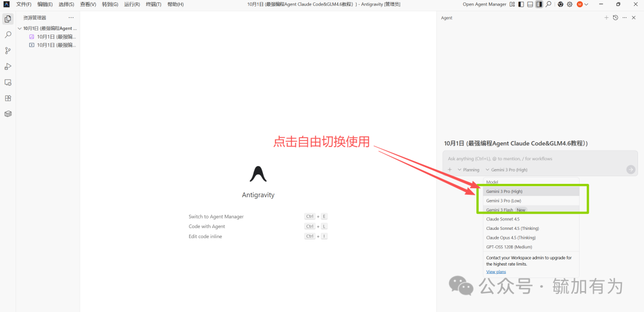Screen dimensions: 644x312
Task: Toggle the primary side bar layout icon
Action: tap(521, 4)
